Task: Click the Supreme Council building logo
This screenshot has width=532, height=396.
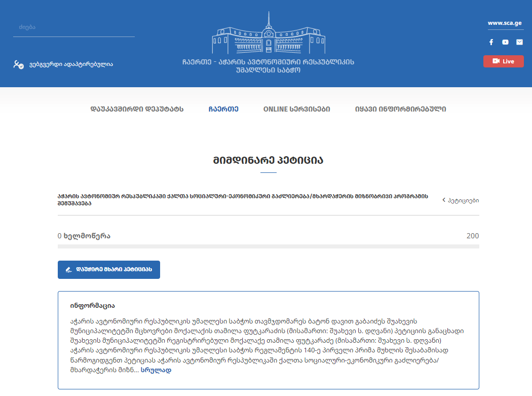Action: pos(268,35)
